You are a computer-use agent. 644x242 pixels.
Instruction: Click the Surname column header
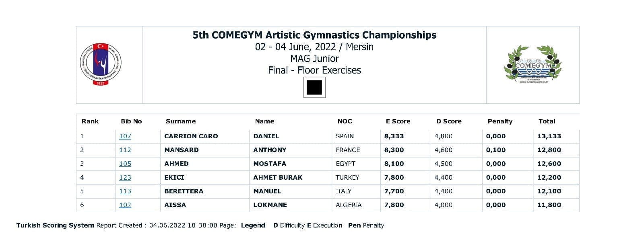coord(181,121)
